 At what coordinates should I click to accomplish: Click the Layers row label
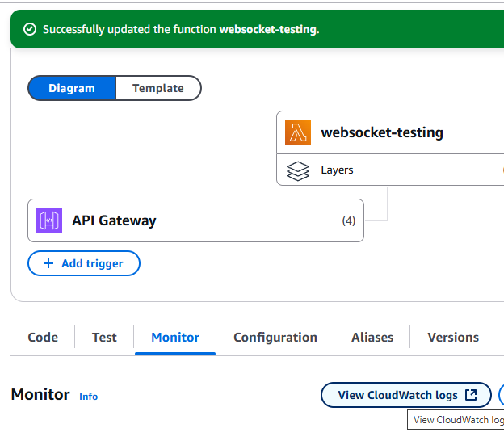(x=337, y=170)
